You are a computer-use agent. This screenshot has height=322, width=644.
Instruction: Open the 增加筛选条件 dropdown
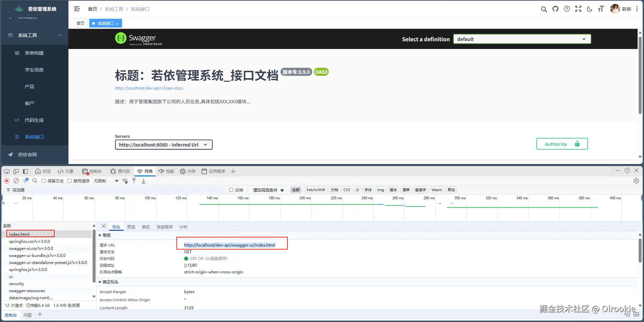point(268,190)
